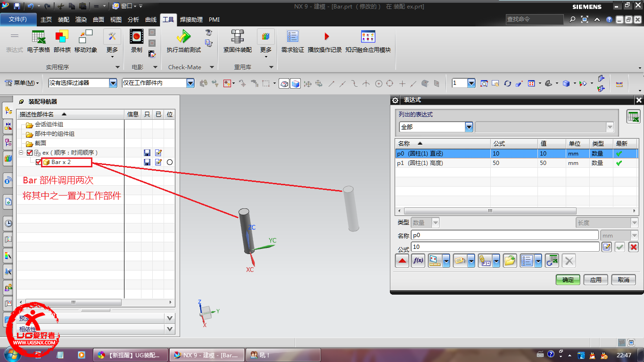Open the 没有选择过滤器 filter dropdown
This screenshot has width=644, height=362.
113,83
